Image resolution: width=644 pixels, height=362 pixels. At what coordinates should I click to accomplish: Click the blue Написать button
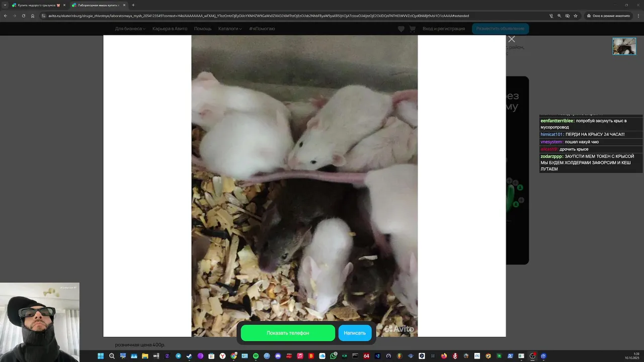[355, 333]
